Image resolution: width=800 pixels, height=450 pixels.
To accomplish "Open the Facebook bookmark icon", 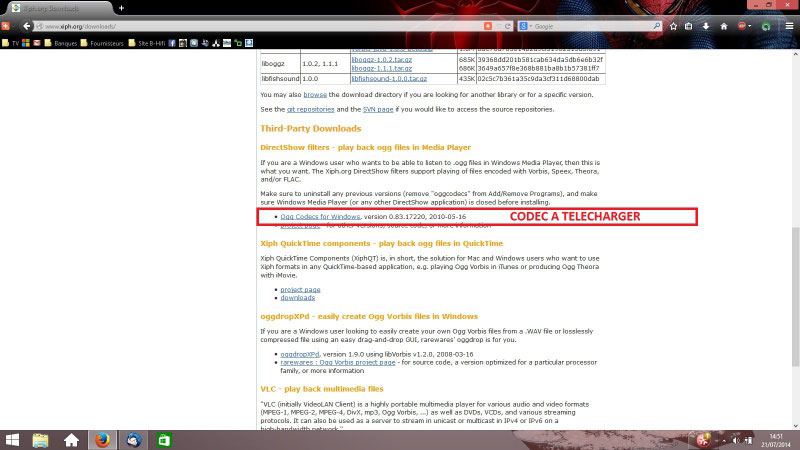I will click(x=172, y=43).
